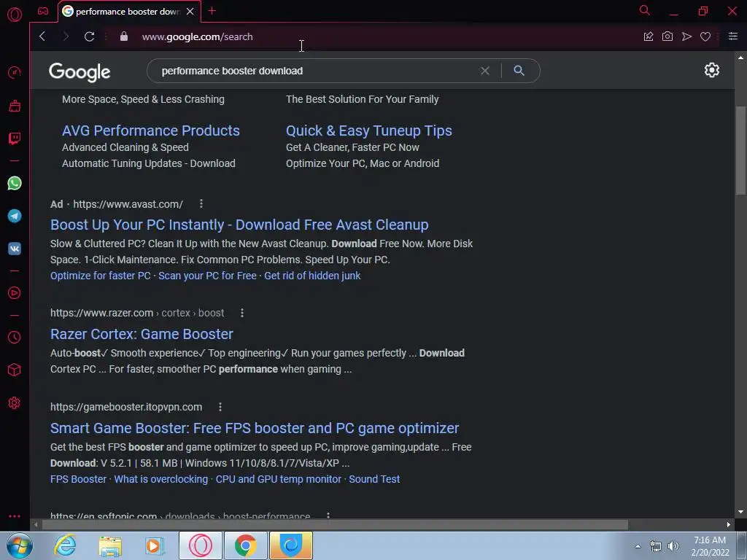The height and width of the screenshot is (560, 747).
Task: Click the padlock site security icon
Action: click(x=124, y=36)
